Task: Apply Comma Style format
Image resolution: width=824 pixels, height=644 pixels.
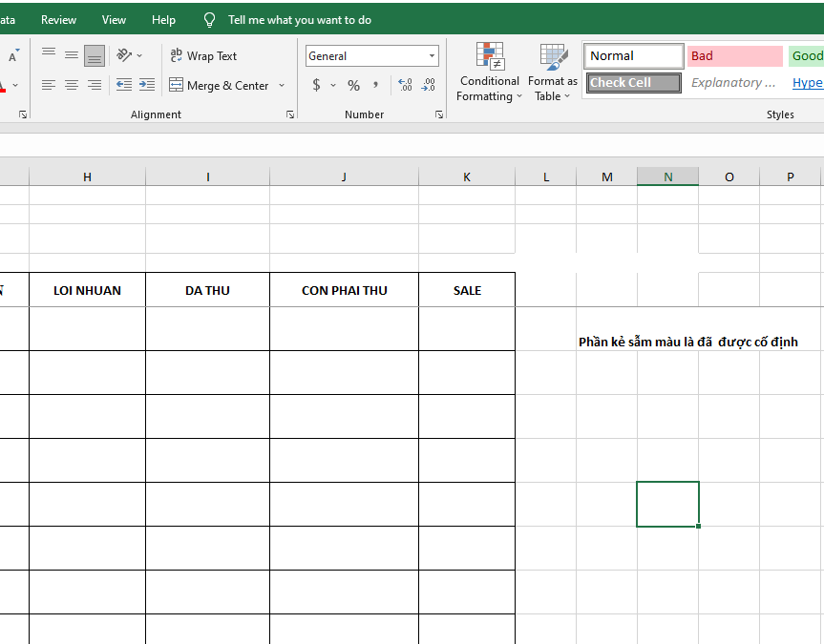Action: coord(375,85)
